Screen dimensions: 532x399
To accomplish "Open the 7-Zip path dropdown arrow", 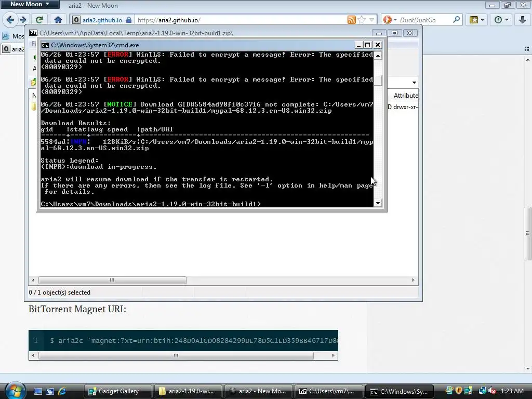I will (x=414, y=83).
